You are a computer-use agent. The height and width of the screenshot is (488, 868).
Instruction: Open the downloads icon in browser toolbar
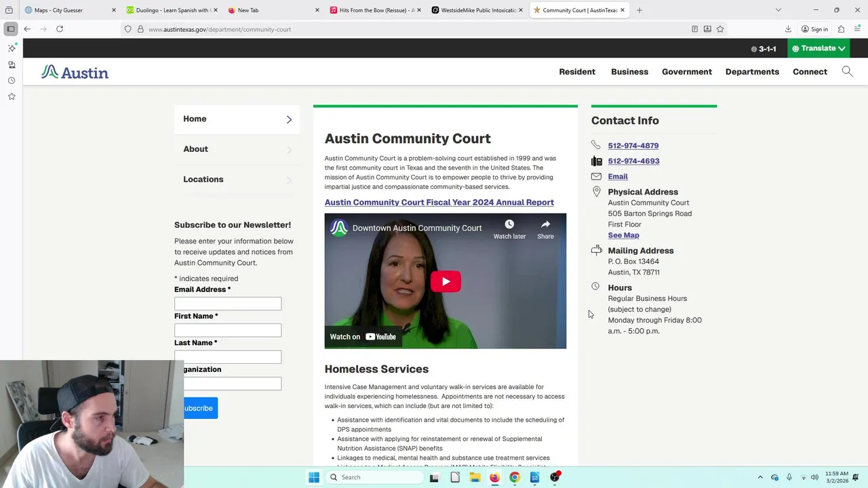788,29
